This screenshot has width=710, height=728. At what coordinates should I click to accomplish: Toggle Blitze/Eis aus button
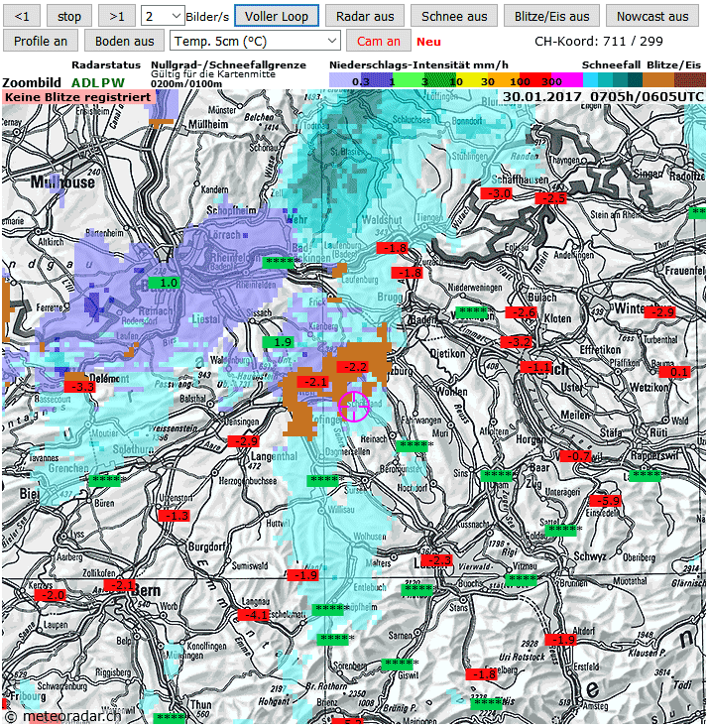click(x=551, y=16)
